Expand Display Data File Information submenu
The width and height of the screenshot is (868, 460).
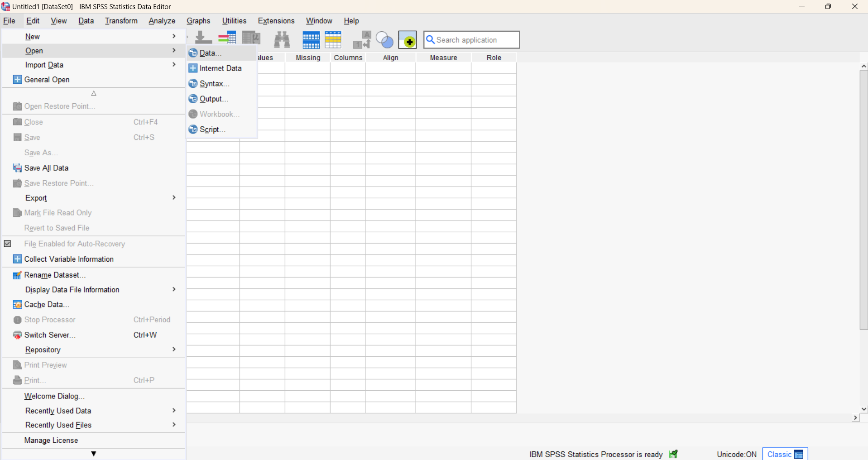point(94,290)
